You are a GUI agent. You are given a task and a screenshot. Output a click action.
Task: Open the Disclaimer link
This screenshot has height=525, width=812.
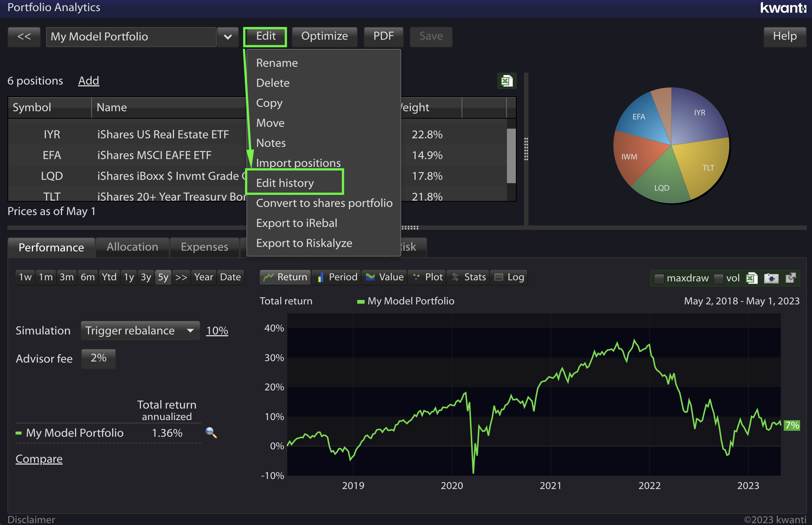31,519
